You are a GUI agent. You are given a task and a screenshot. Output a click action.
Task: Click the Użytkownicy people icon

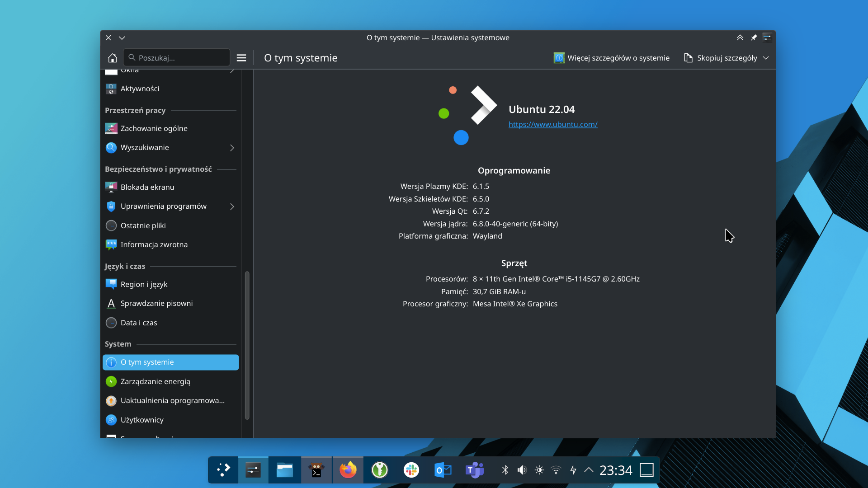point(111,420)
